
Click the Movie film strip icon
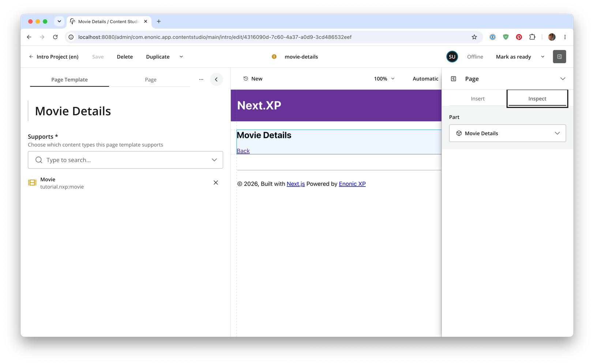[32, 183]
